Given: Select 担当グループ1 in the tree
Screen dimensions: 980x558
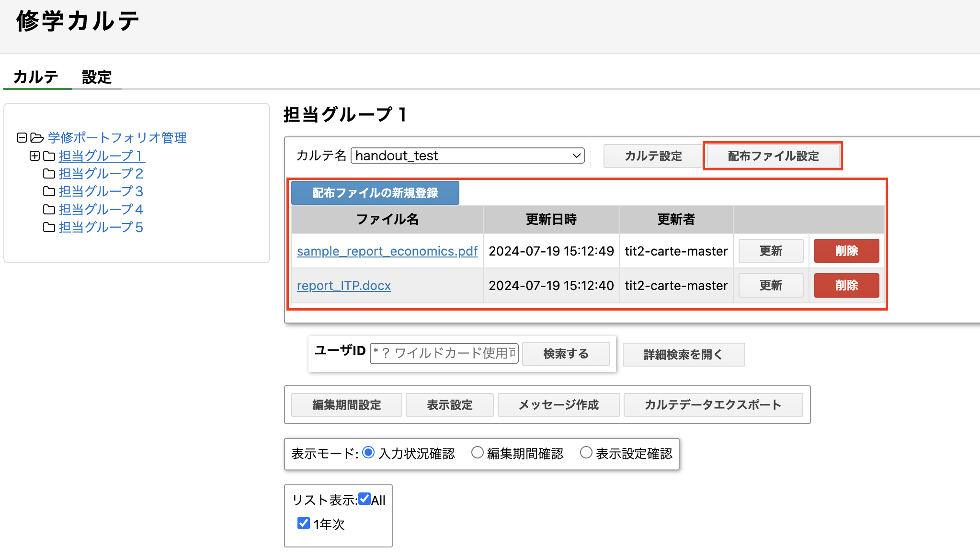Looking at the screenshot, I should pyautogui.click(x=102, y=156).
